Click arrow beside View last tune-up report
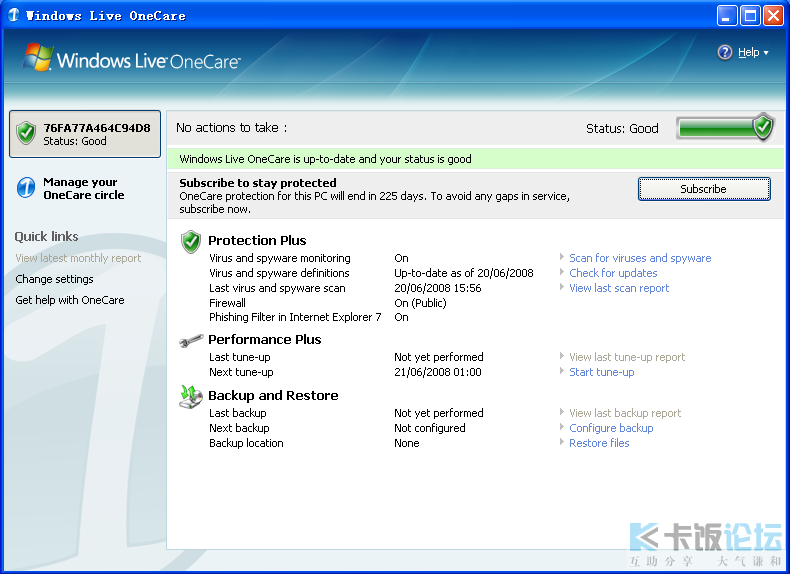The height and width of the screenshot is (574, 790). 562,356
